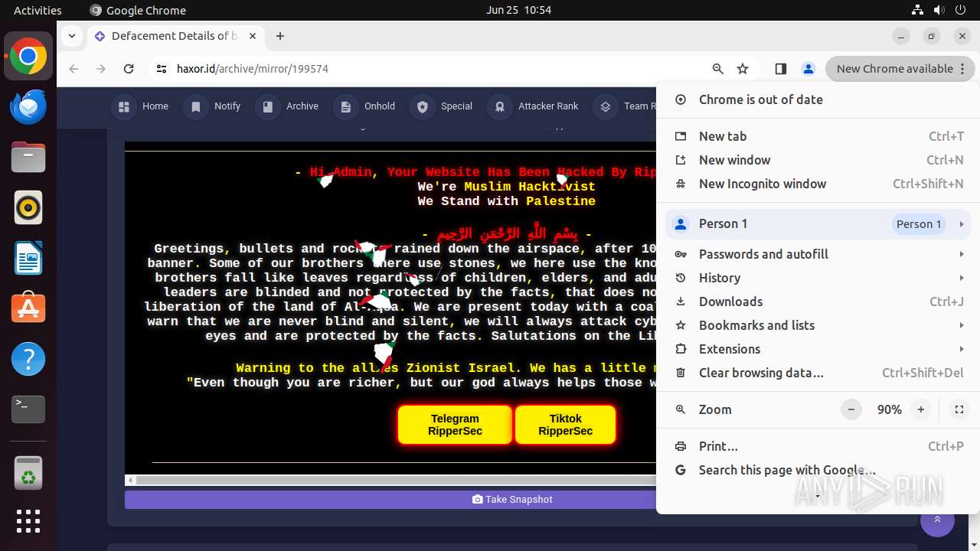Open the Trash in the dock
980x551 pixels.
(x=28, y=472)
